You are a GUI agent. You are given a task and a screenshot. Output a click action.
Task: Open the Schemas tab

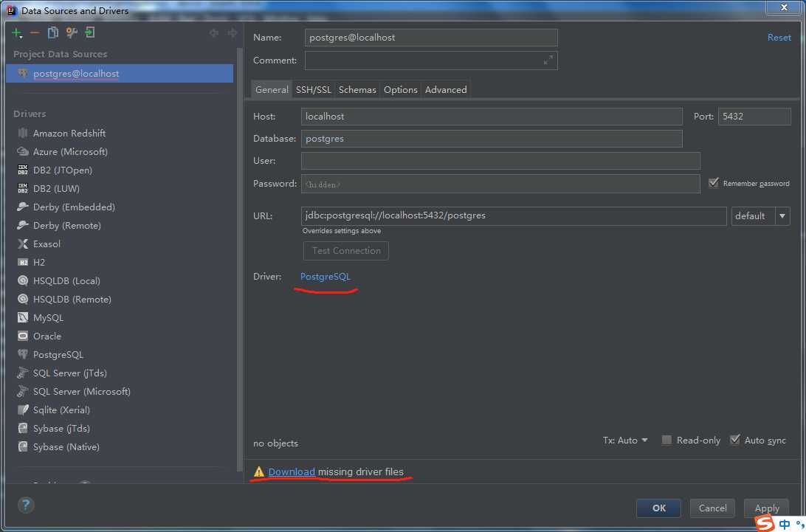pyautogui.click(x=357, y=89)
